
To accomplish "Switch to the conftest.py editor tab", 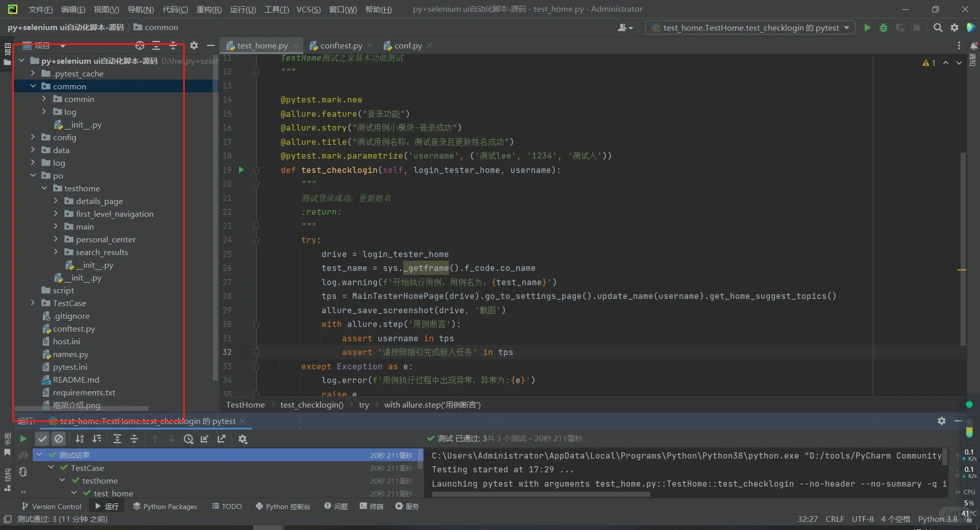I will coord(341,45).
